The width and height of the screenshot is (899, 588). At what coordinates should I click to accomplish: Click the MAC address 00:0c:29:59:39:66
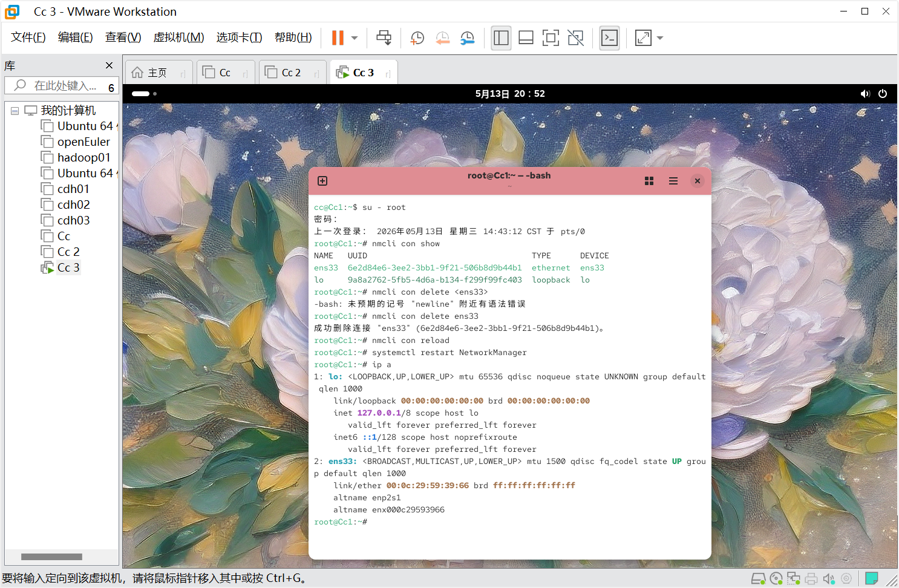pos(428,486)
